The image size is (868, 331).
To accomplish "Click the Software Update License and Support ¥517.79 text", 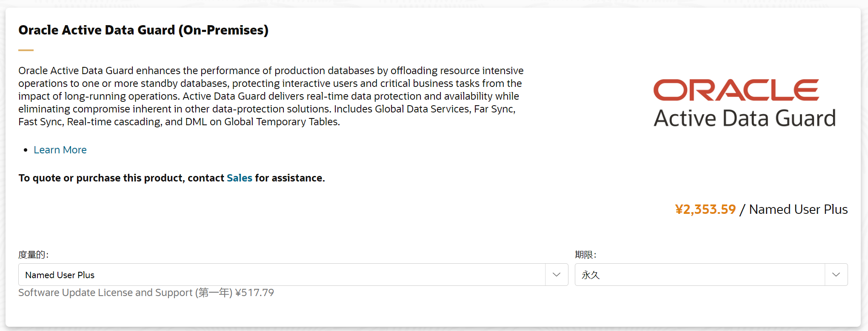I will click(146, 293).
